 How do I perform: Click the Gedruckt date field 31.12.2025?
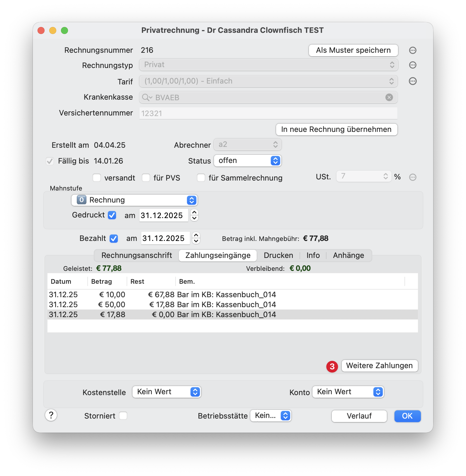[164, 215]
